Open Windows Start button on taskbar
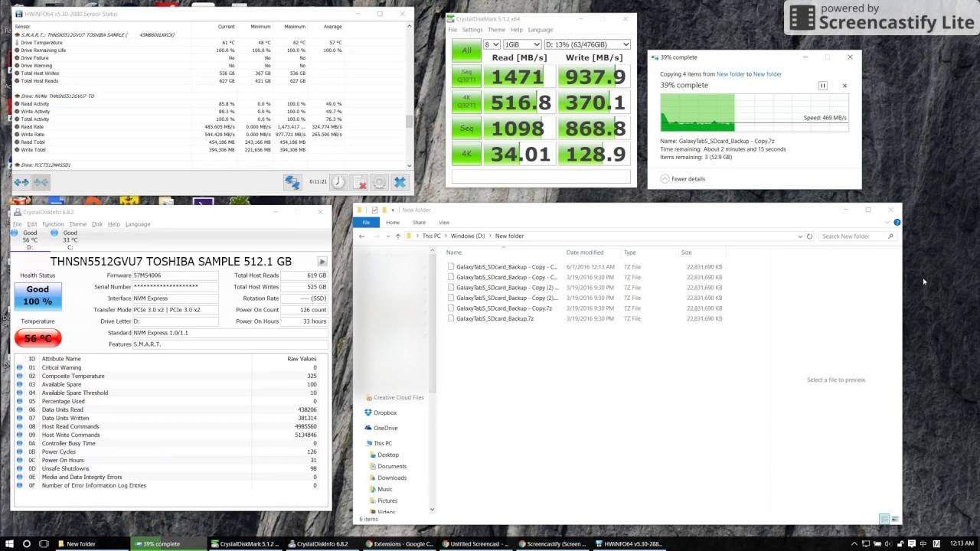The width and height of the screenshot is (980, 551). pos(8,544)
